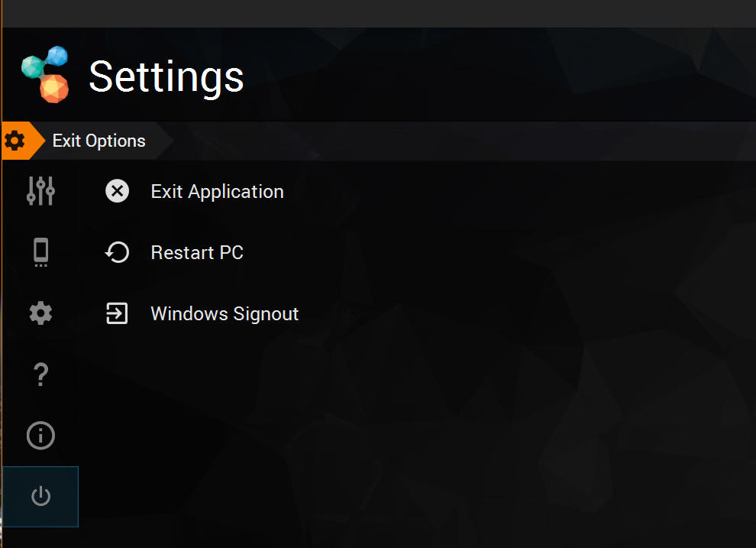Select the power icon in the sidebar

(40, 496)
